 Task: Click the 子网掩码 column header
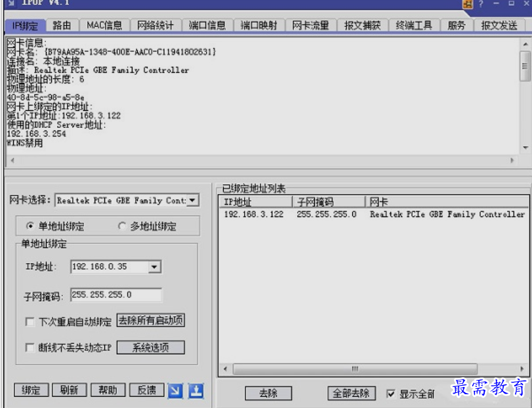coord(329,202)
